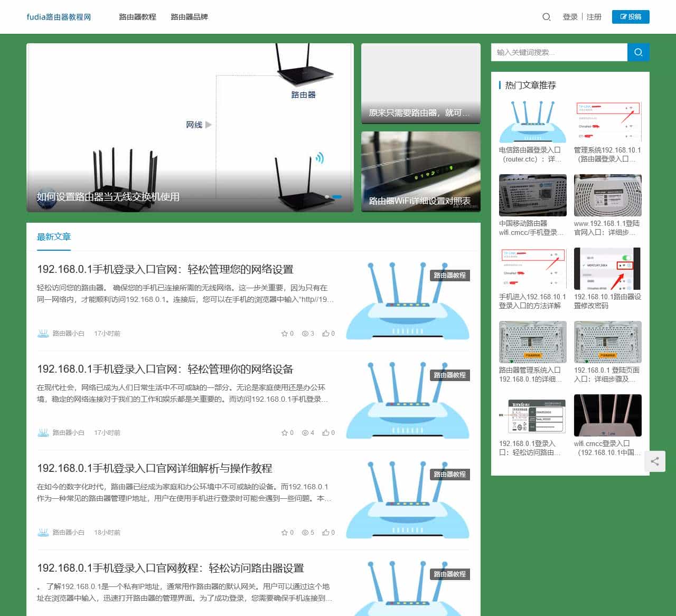
Task: Click the hot article title '192.168.10.1路由器设置修改密码'
Action: click(608, 301)
